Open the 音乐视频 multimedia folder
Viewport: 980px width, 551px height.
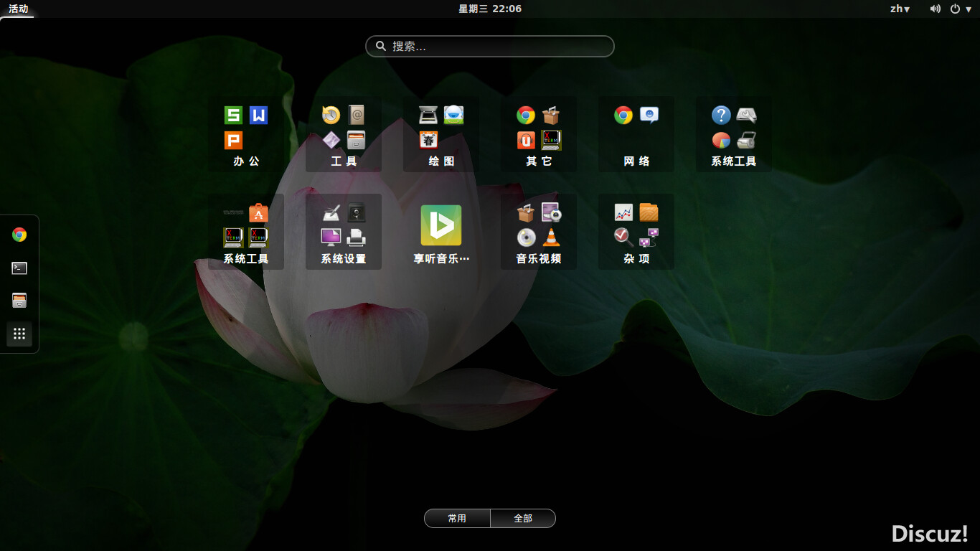click(x=539, y=232)
